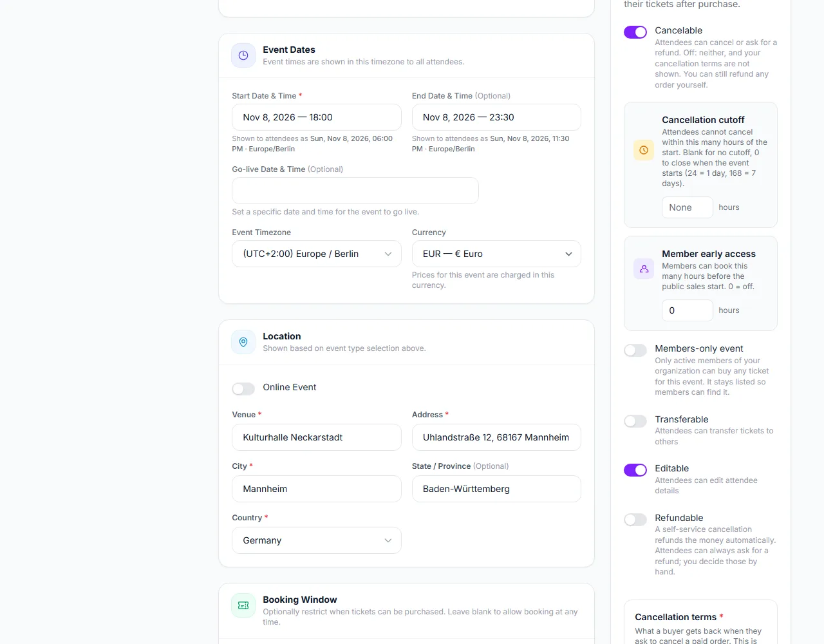Click the Venue input field
The height and width of the screenshot is (644, 824).
point(317,437)
